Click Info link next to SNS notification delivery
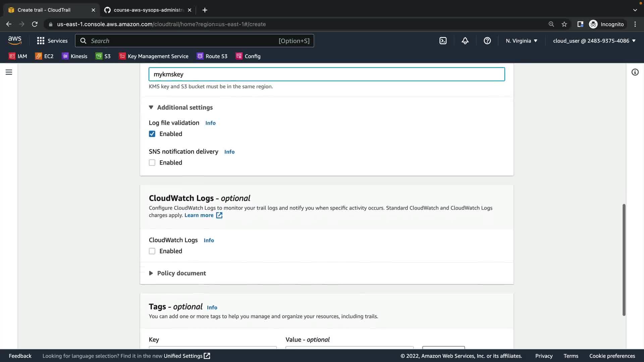Viewport: 644px width, 362px height. tap(229, 152)
